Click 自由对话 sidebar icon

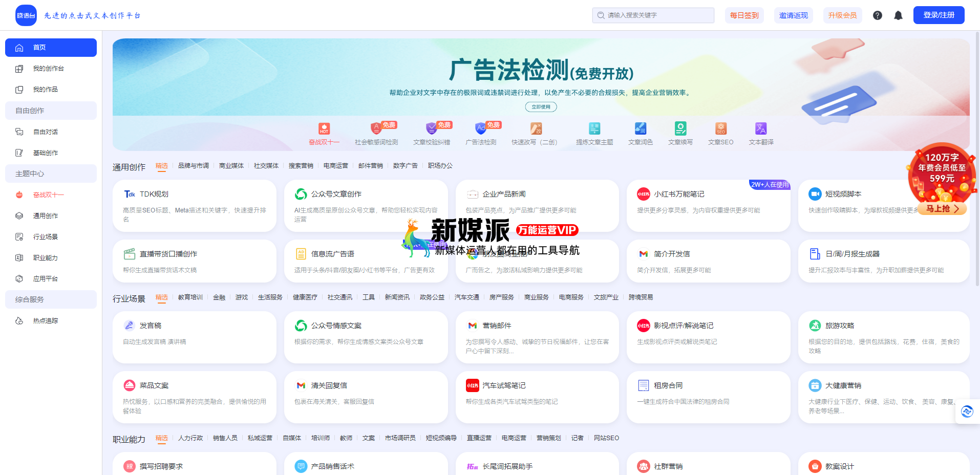click(19, 132)
